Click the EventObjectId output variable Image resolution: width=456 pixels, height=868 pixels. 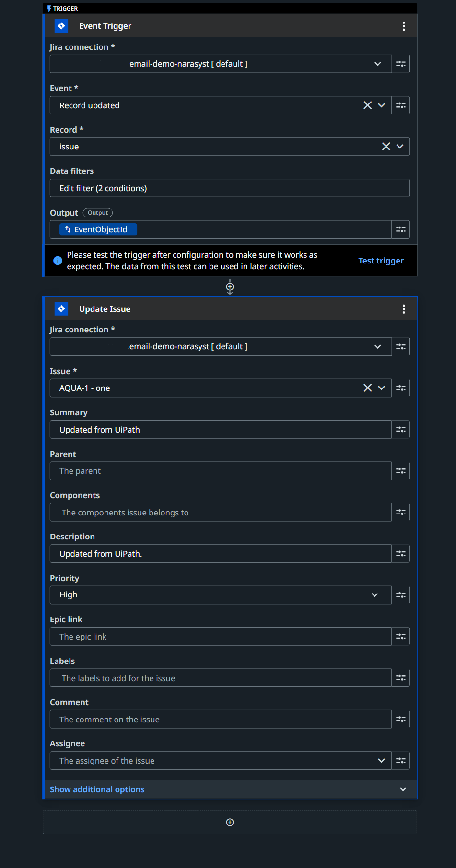click(98, 229)
